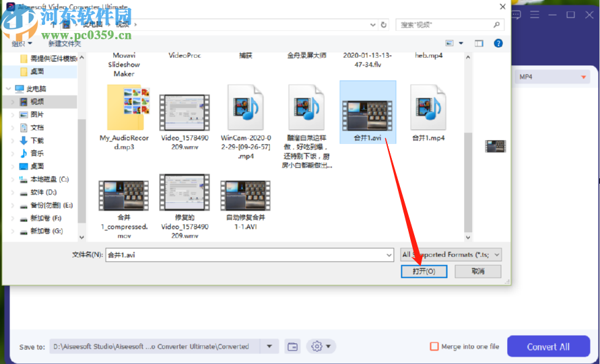
Task: Select Movavi Slideshow Maker folder label
Action: pyautogui.click(x=124, y=65)
